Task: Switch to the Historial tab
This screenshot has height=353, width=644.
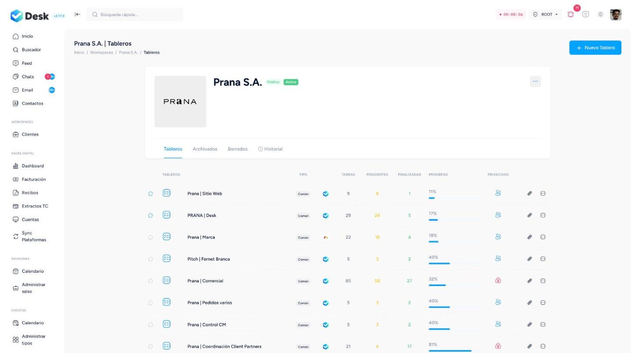Action: pyautogui.click(x=270, y=149)
